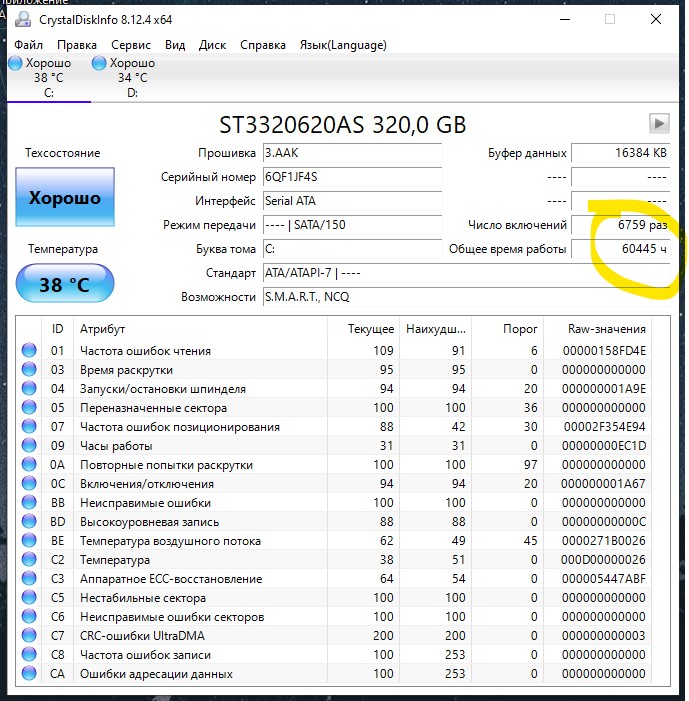Click the Прошивка field showing 3.AAK
689x701 pixels.
click(352, 153)
